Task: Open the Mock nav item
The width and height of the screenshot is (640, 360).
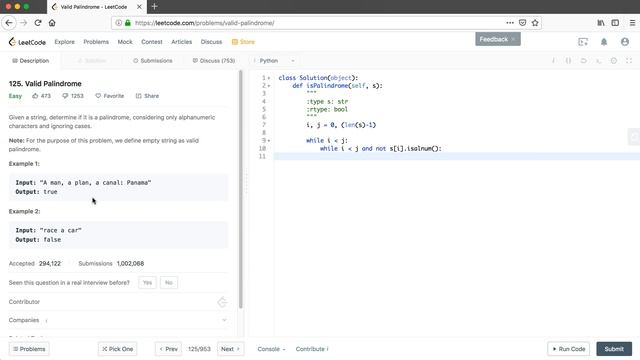Action: pyautogui.click(x=125, y=42)
